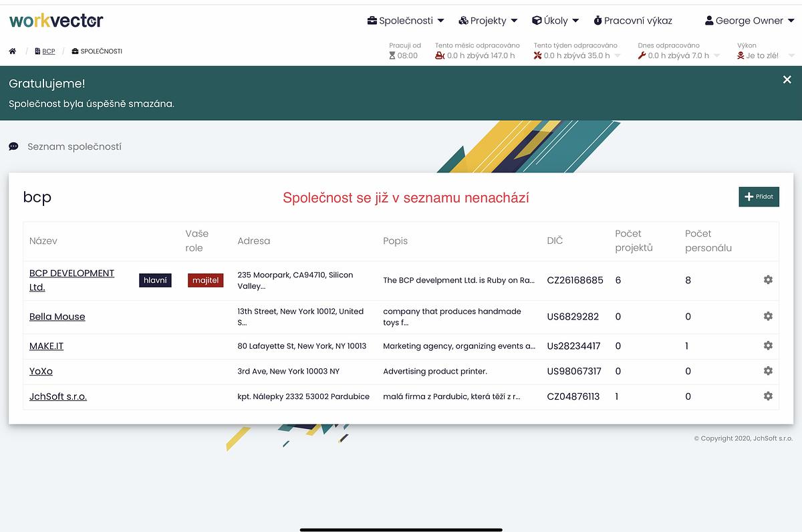Open settings gear for Bella Mouse row
The height and width of the screenshot is (532, 802).
[x=768, y=316]
